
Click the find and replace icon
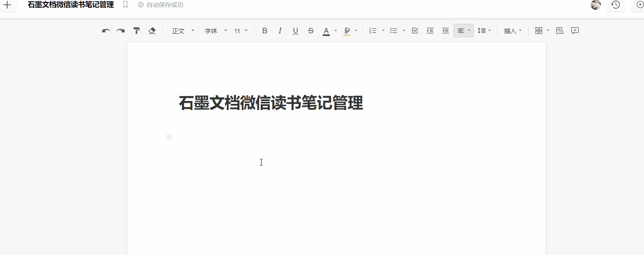[x=560, y=31]
